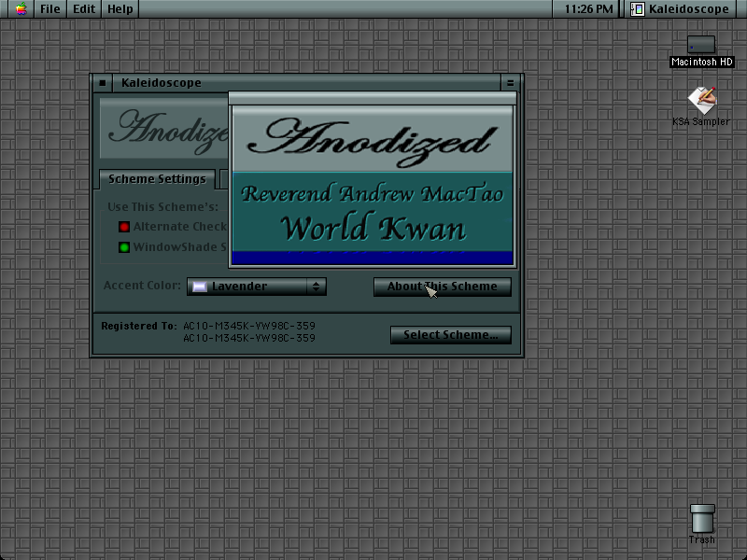
Task: Click the first AC10-M345K-YW98C-359 registration line
Action: point(249,326)
